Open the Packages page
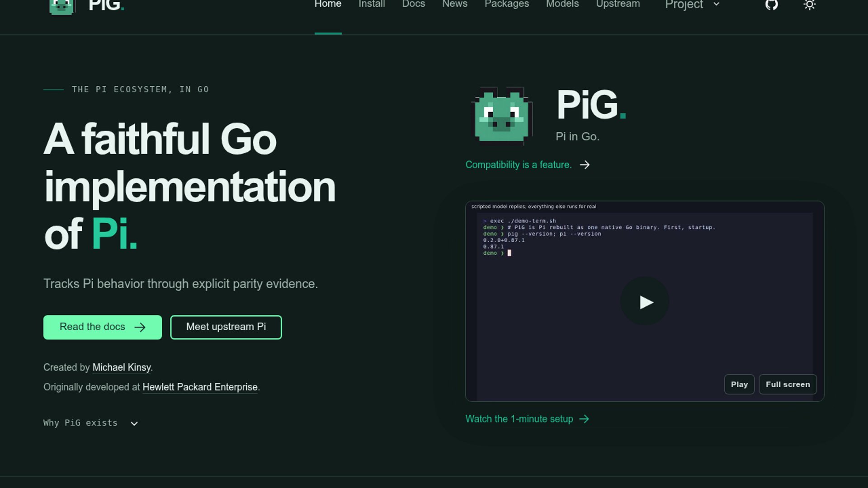Image resolution: width=868 pixels, height=488 pixels. 507,5
